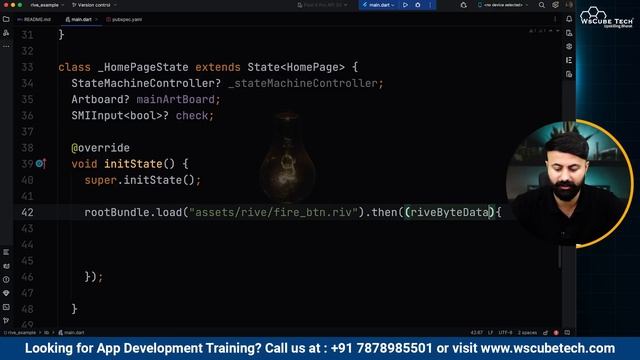
Task: Open the main.dart run configuration dropdown
Action: (378, 5)
